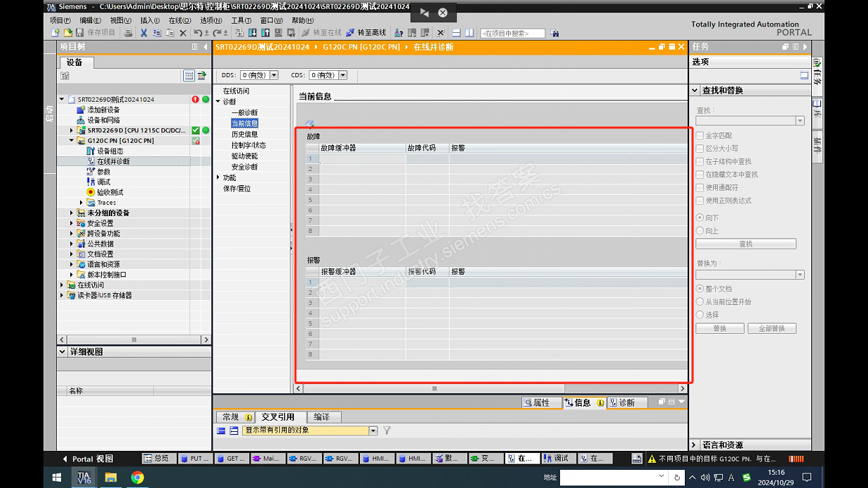868x488 pixels.
Task: Click the accessible devices icon in toolbar
Action: (x=399, y=33)
